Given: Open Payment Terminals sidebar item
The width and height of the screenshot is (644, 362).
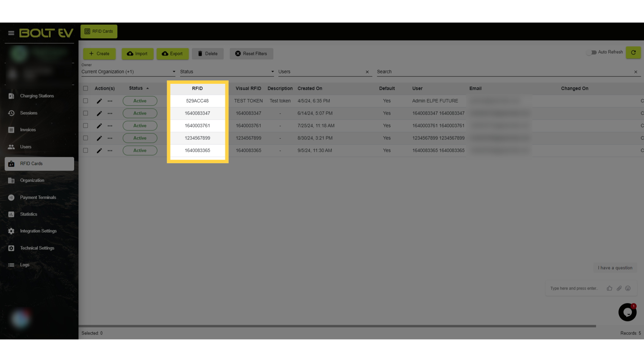Looking at the screenshot, I should pyautogui.click(x=38, y=197).
